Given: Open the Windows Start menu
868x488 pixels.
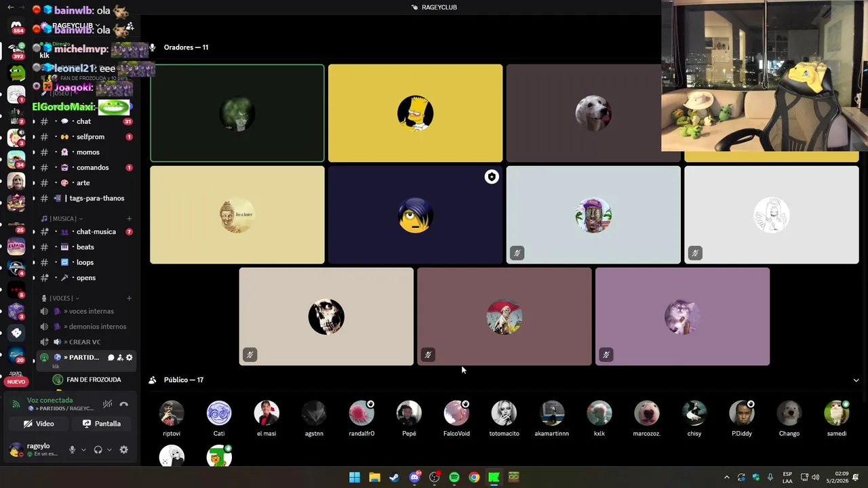Looking at the screenshot, I should (355, 478).
